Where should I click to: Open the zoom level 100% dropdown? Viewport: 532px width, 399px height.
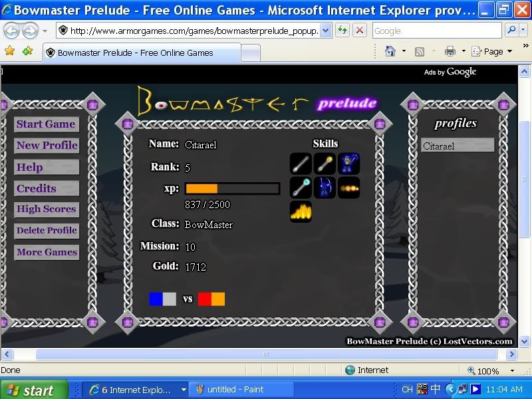coord(511,371)
